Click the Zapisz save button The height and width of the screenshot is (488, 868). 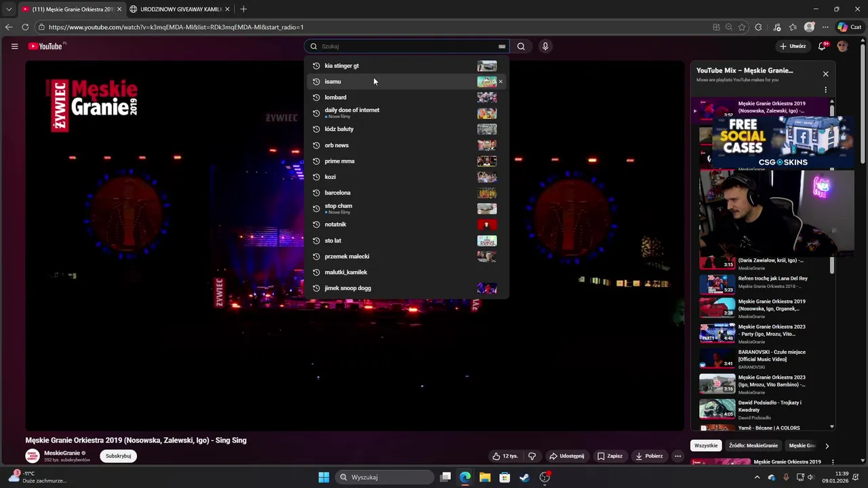tap(610, 456)
